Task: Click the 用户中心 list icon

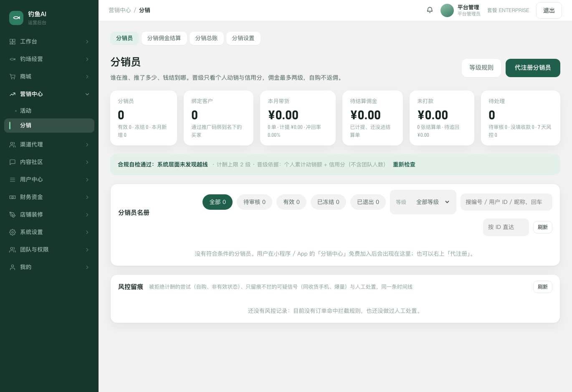Action: click(x=13, y=180)
